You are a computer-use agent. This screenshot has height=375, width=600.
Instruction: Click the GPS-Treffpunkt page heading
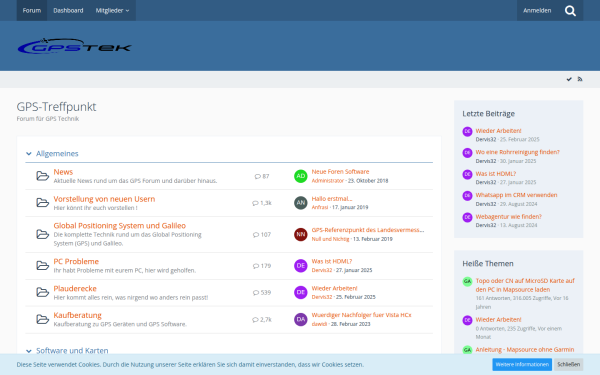pos(56,107)
